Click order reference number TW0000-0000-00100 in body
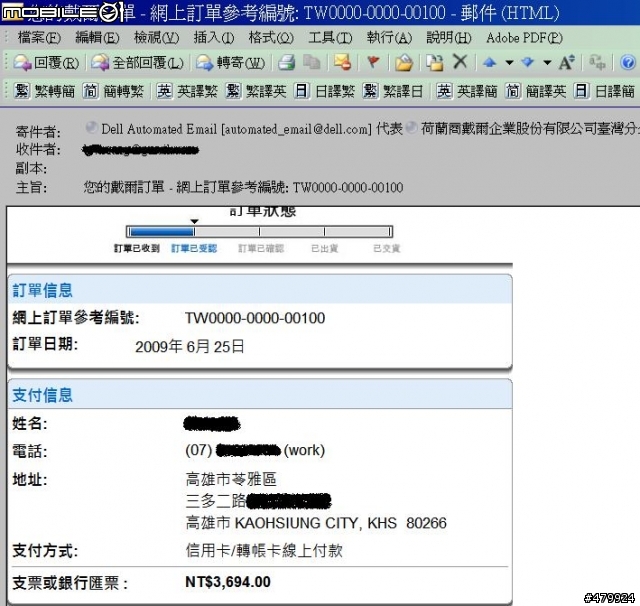Viewport: 640px width, 606px height. pyautogui.click(x=255, y=318)
